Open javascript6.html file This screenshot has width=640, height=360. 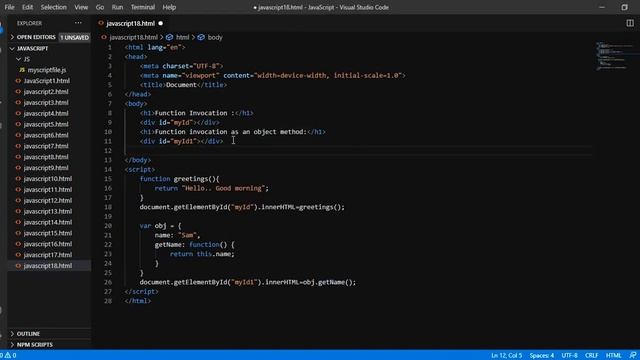[x=46, y=135]
